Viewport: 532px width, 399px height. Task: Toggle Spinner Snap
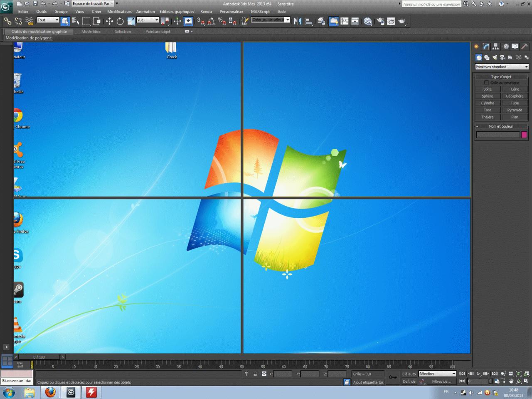(233, 21)
